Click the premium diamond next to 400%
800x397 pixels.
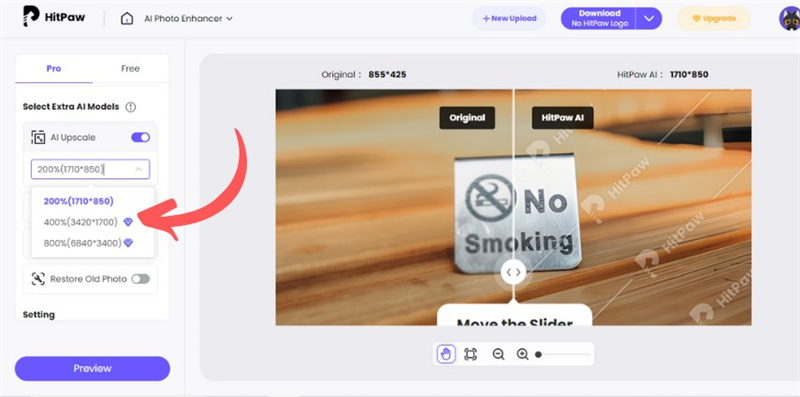coord(128,222)
